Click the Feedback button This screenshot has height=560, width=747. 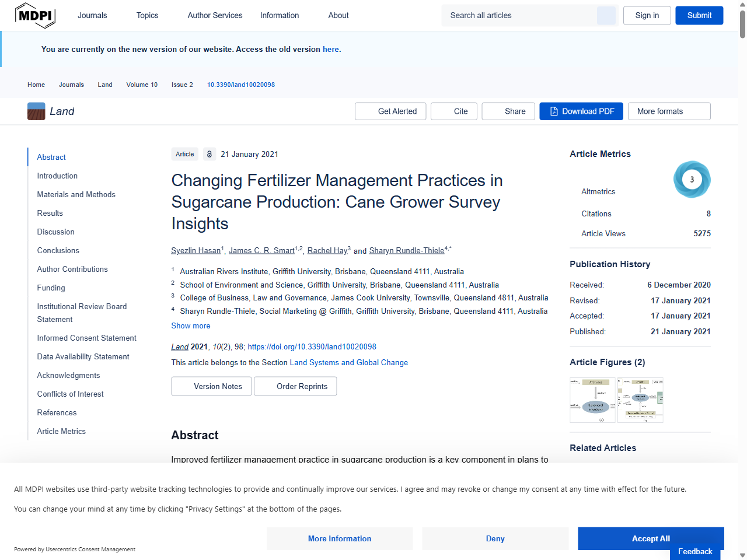(x=694, y=551)
